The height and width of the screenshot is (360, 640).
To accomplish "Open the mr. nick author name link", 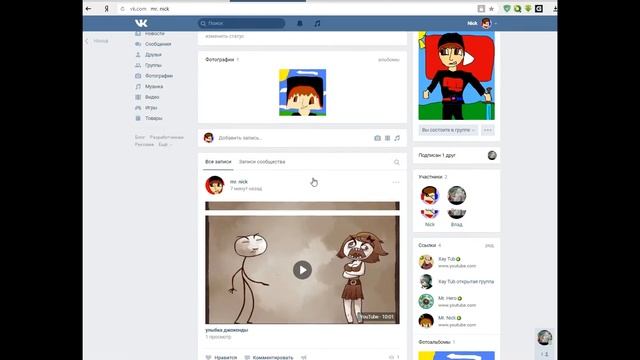I will pos(239,182).
